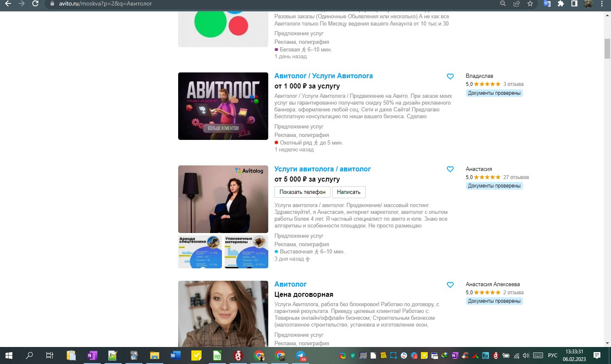611x364 pixels.
Task: Click the browser address bar URL
Action: pos(105,3)
